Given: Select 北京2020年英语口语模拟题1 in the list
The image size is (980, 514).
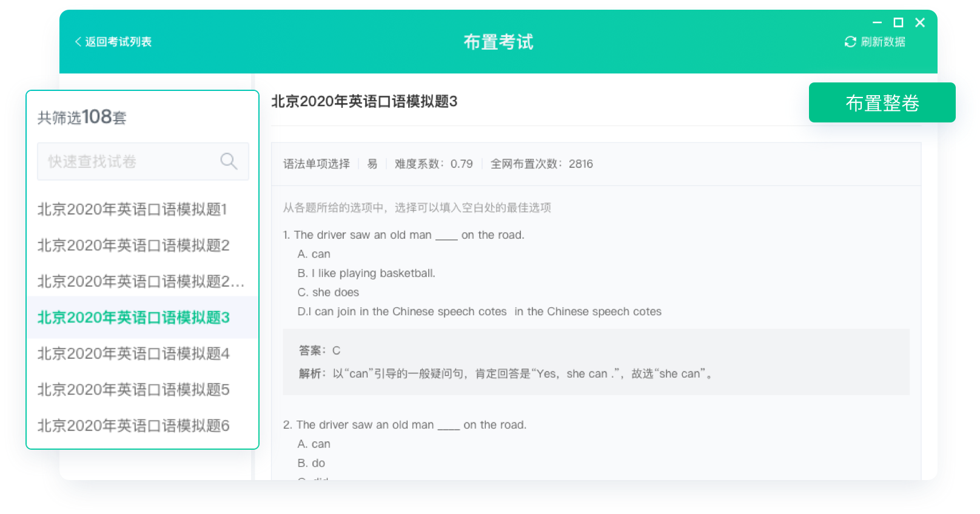Looking at the screenshot, I should pos(132,209).
